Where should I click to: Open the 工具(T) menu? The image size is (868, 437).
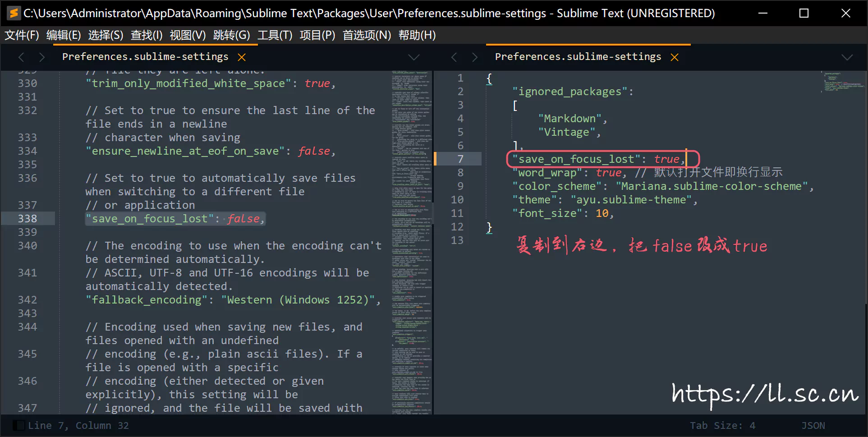click(275, 35)
